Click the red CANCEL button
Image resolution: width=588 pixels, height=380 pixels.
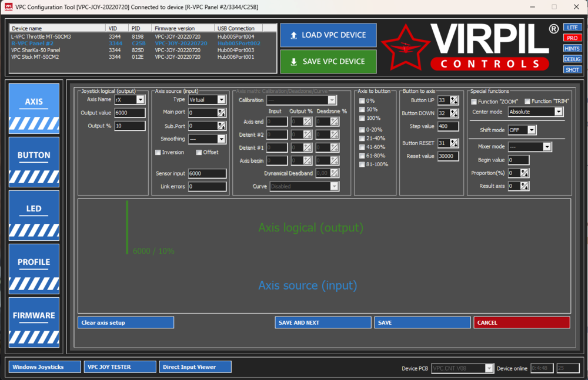522,322
